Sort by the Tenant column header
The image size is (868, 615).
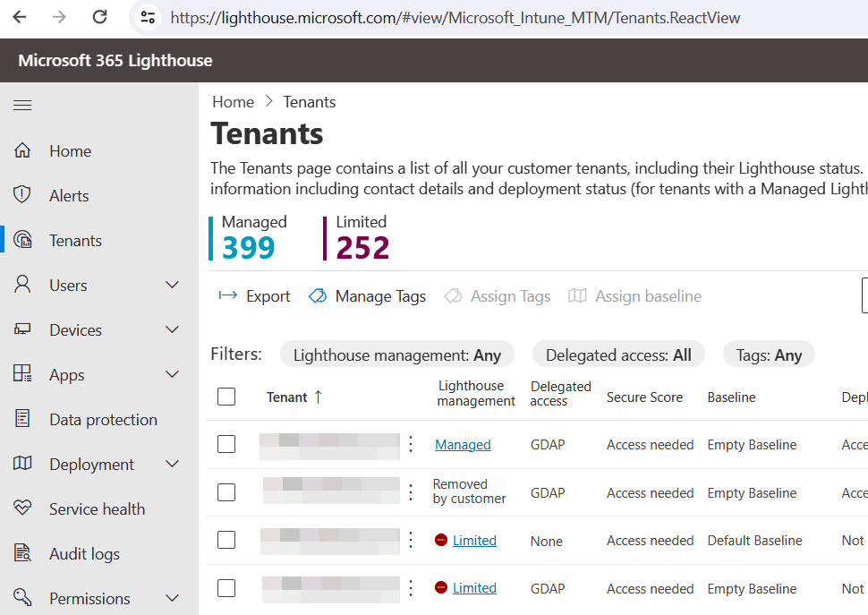pyautogui.click(x=286, y=397)
